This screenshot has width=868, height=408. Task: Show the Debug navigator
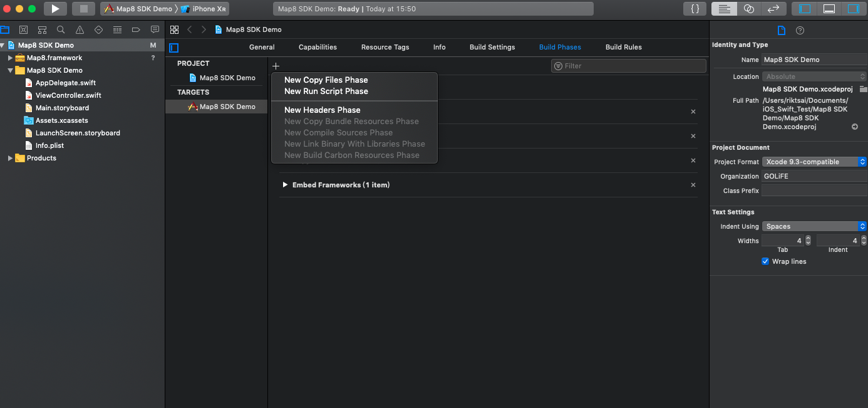tap(117, 29)
